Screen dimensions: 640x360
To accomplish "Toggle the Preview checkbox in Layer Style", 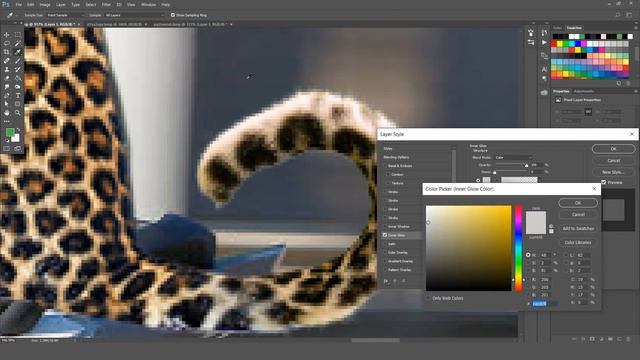I will pyautogui.click(x=603, y=182).
